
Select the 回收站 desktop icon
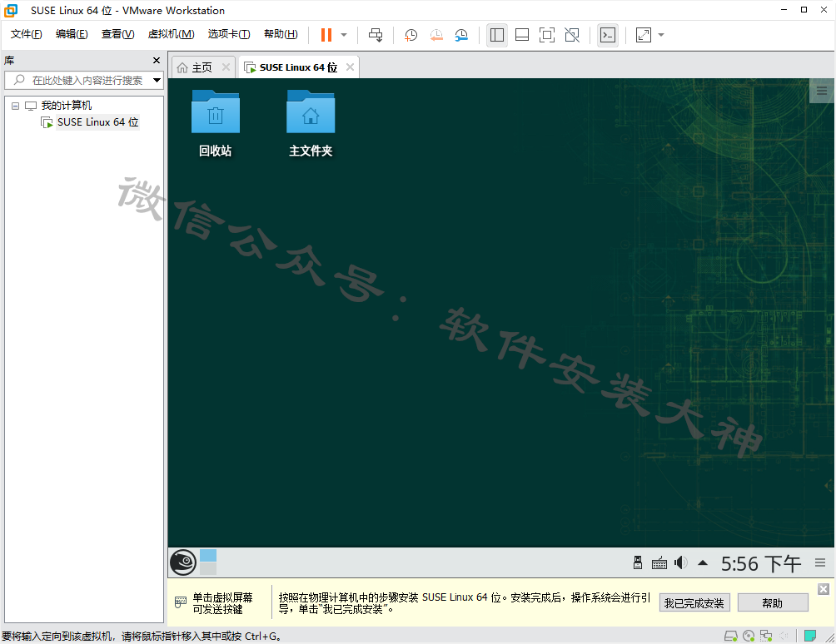(x=216, y=124)
